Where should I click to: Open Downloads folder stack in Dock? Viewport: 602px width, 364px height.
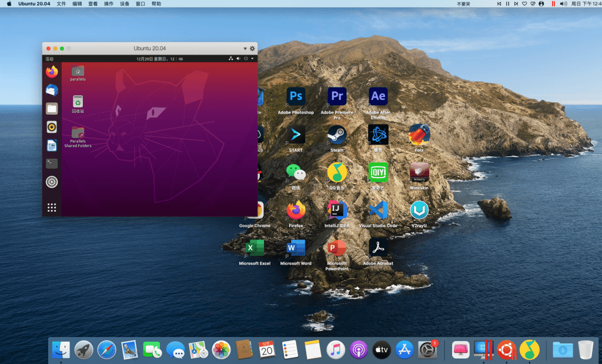click(563, 350)
